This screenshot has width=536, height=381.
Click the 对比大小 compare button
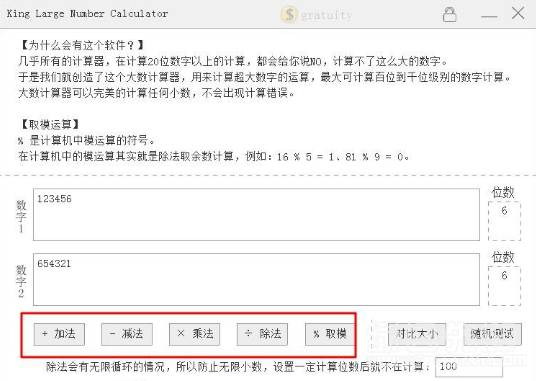[417, 334]
